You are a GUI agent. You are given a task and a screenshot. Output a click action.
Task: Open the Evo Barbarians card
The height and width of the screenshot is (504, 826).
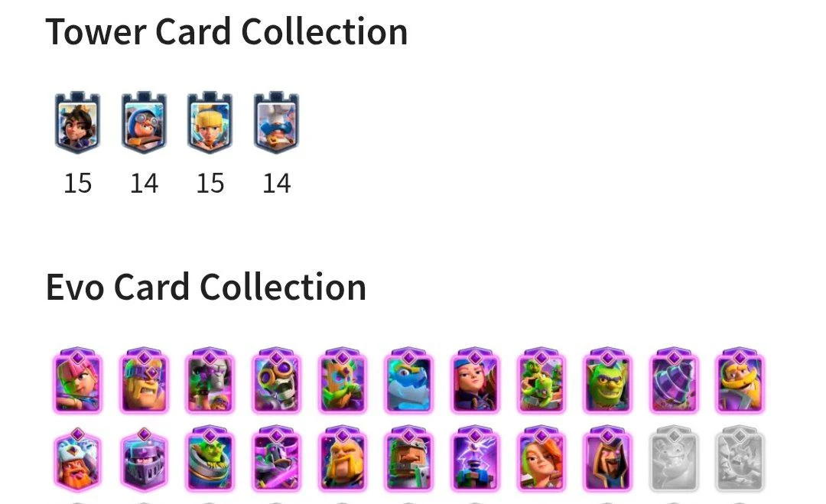(144, 380)
